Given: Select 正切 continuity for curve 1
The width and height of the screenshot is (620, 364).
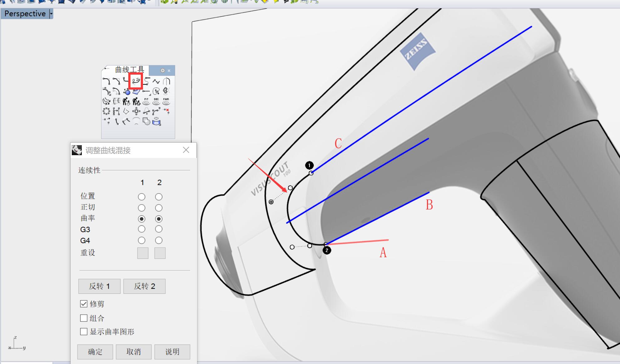Looking at the screenshot, I should pyautogui.click(x=142, y=208).
